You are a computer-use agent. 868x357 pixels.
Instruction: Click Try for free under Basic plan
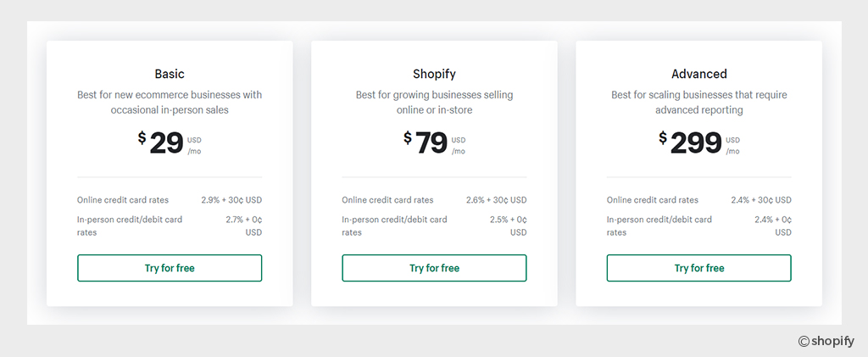pyautogui.click(x=170, y=268)
